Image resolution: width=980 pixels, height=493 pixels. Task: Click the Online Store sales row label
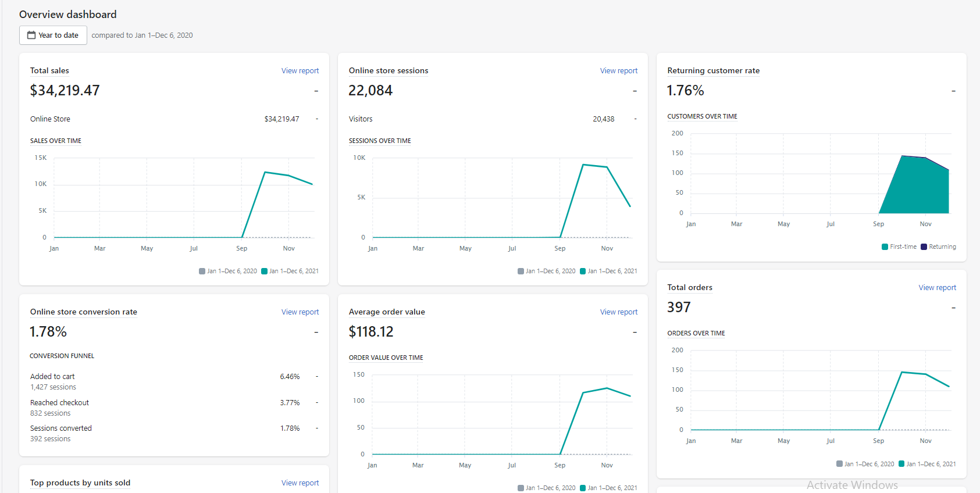(x=50, y=119)
